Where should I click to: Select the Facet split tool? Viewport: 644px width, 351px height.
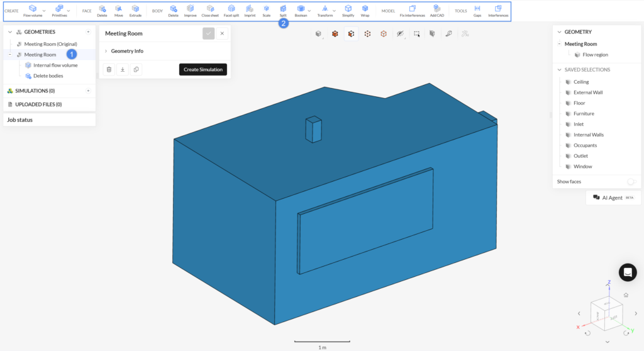click(x=231, y=11)
